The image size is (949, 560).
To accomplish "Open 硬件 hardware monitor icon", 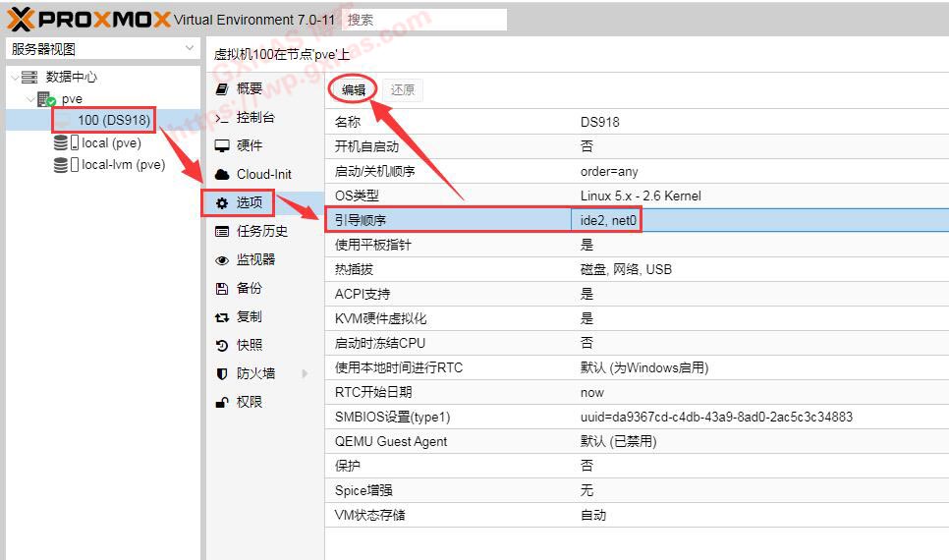I will 222,145.
